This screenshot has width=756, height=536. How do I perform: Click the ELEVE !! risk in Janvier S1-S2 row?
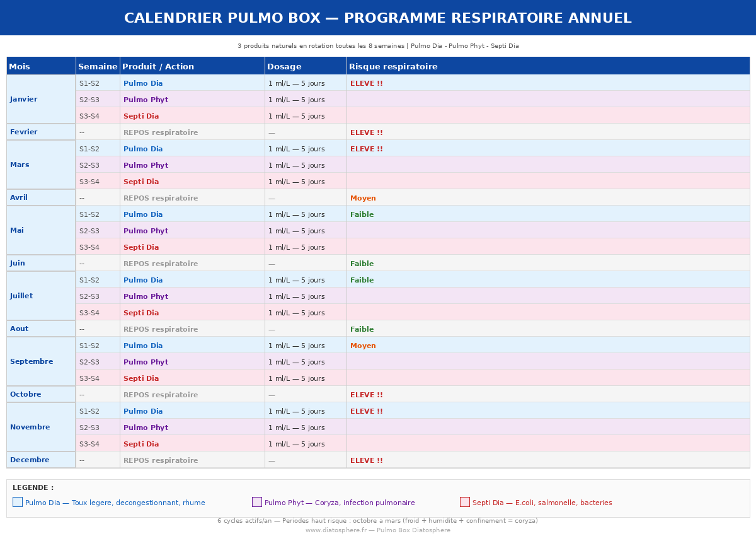(x=367, y=83)
